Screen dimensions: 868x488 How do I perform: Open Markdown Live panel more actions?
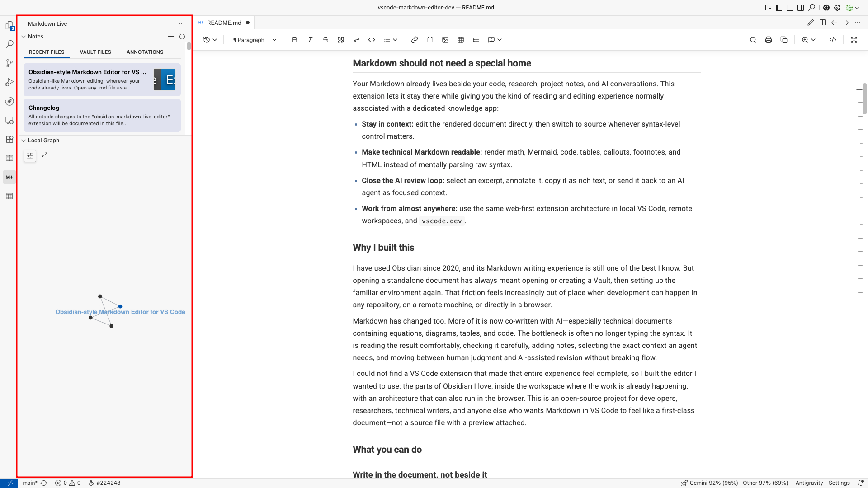pyautogui.click(x=182, y=24)
